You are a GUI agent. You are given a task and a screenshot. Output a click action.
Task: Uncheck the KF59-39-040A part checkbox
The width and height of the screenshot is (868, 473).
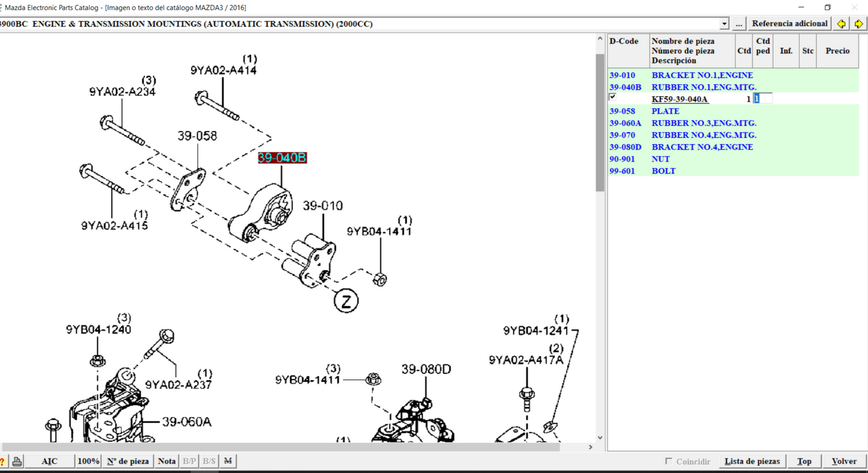coord(613,97)
